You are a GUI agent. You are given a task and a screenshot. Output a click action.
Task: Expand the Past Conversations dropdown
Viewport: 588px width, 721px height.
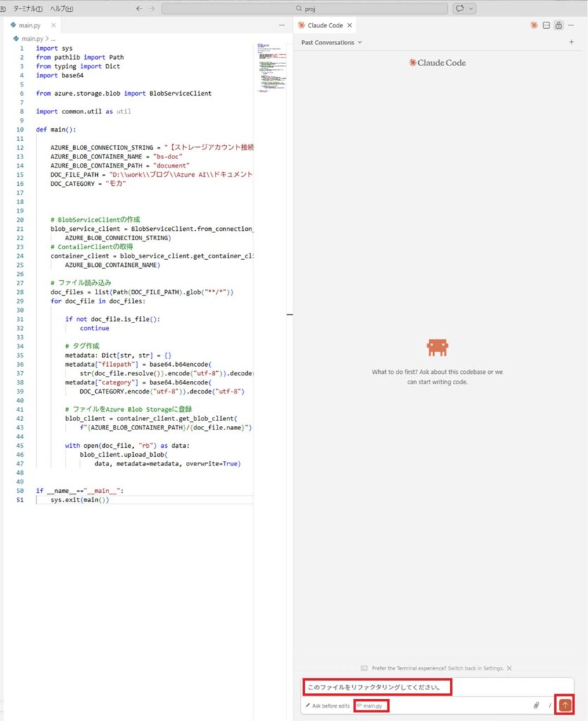click(x=332, y=42)
